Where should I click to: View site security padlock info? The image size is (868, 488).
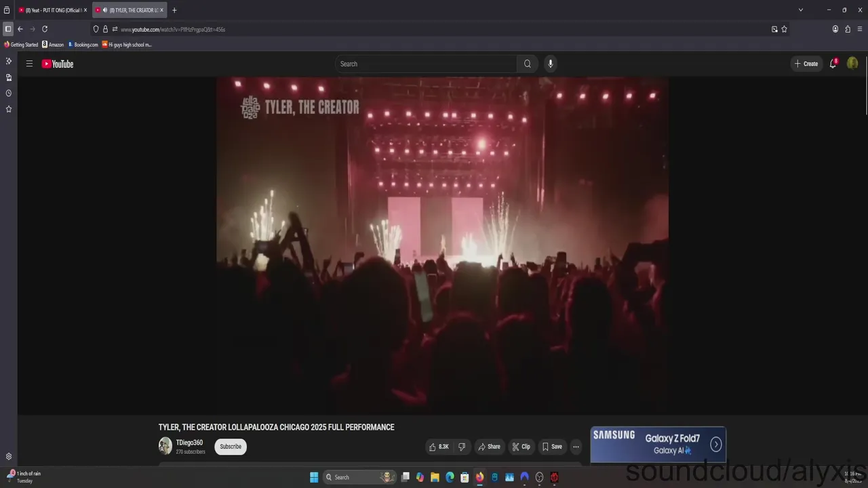[105, 29]
